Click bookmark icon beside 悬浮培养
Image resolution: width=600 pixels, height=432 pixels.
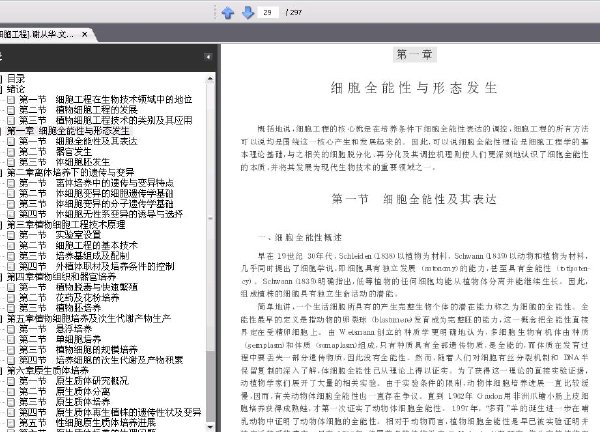coord(11,329)
